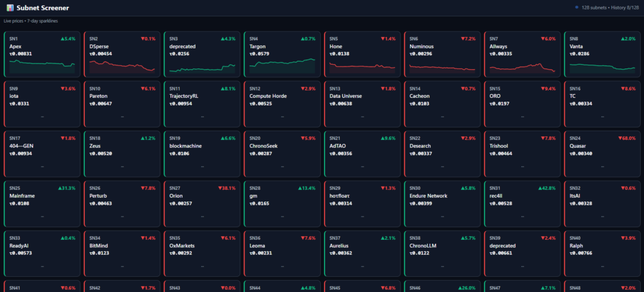The width and height of the screenshot is (644, 292).
Task: Open the SN31 rec4ll card with 42.8% gain
Action: point(523,203)
